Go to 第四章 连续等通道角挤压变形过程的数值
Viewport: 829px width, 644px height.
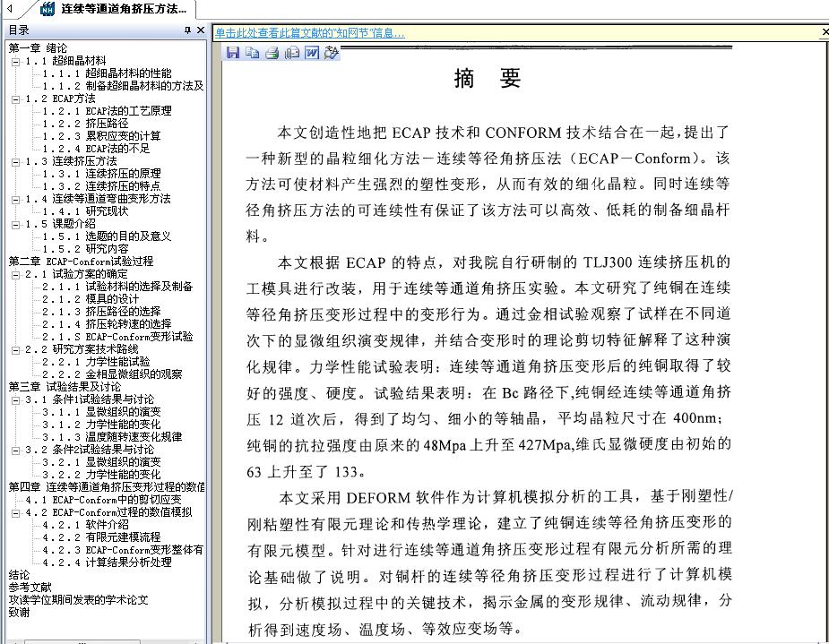pos(107,487)
